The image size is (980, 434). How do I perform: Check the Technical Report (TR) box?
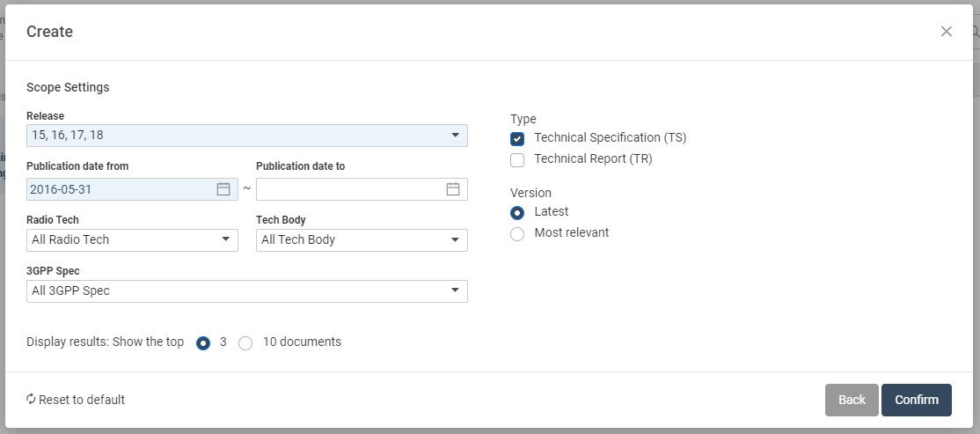point(517,160)
